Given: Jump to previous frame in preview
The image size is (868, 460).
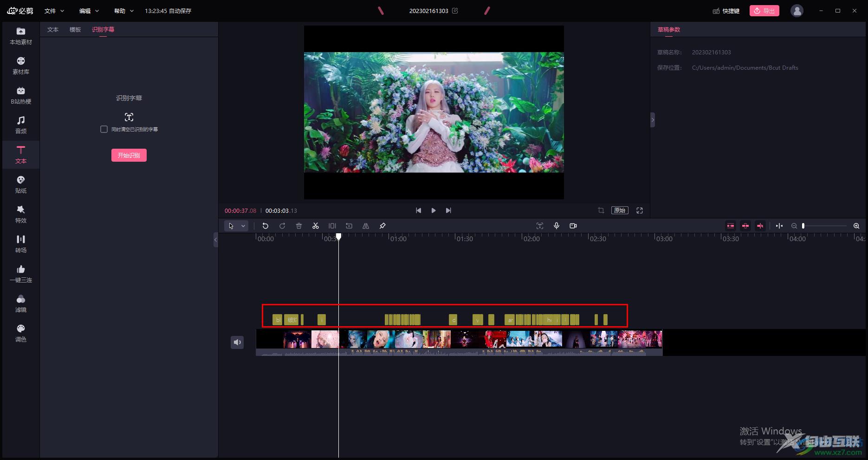Looking at the screenshot, I should tap(419, 210).
